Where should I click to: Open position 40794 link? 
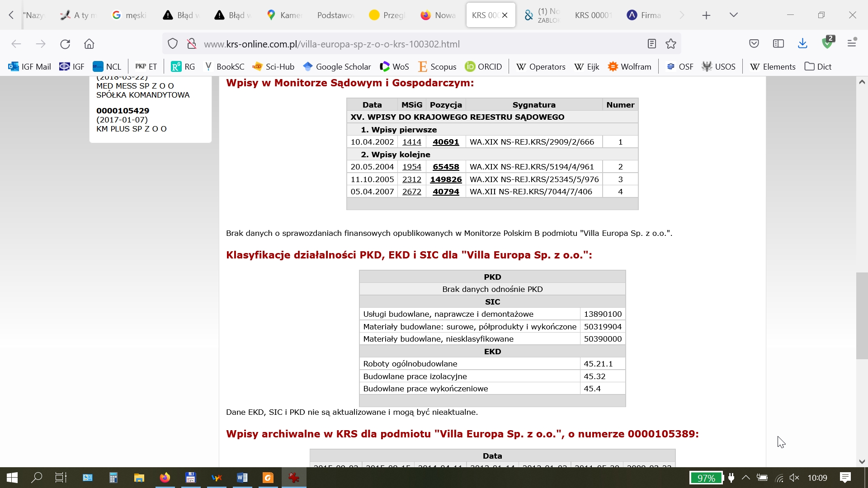446,192
